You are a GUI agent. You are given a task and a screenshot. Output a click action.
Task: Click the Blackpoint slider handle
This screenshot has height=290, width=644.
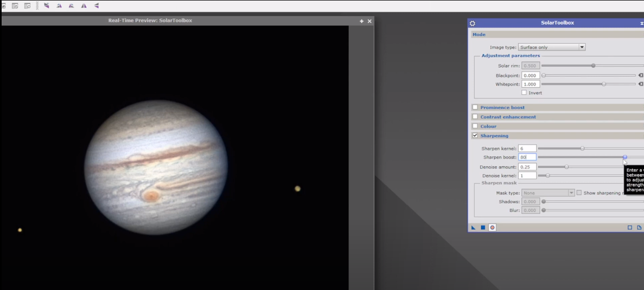coord(544,75)
